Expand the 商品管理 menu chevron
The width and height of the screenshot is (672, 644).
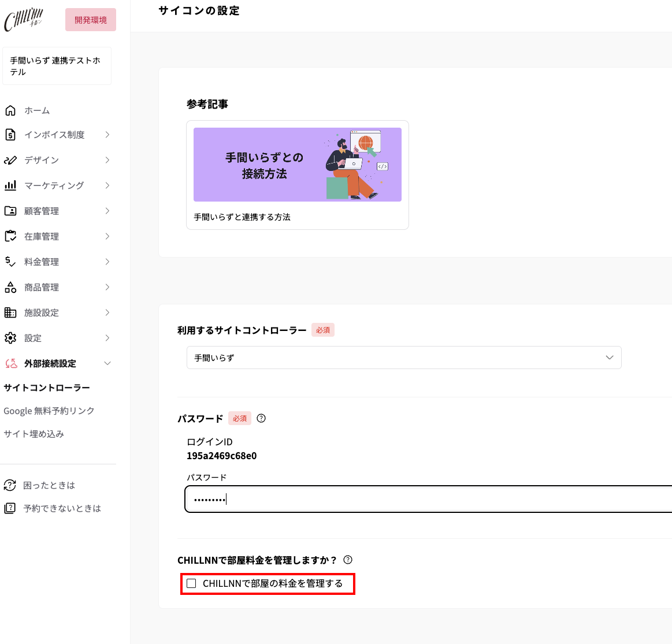coord(107,287)
